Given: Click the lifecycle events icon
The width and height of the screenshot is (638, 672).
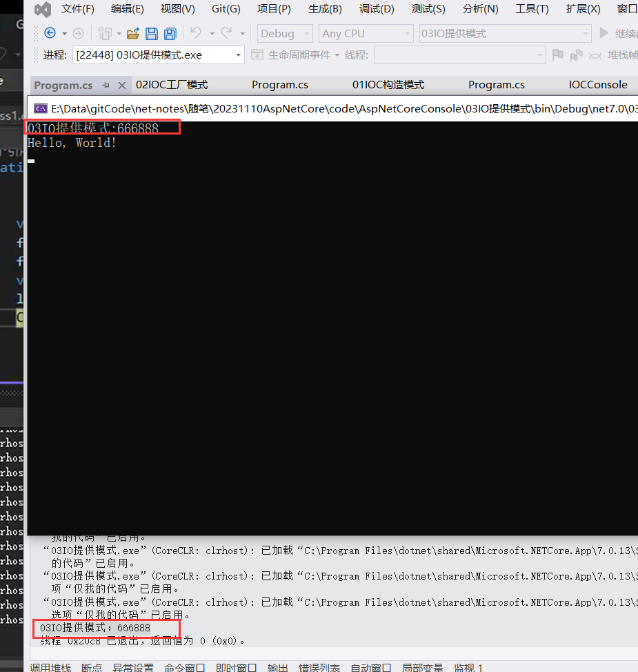Looking at the screenshot, I should tap(257, 55).
